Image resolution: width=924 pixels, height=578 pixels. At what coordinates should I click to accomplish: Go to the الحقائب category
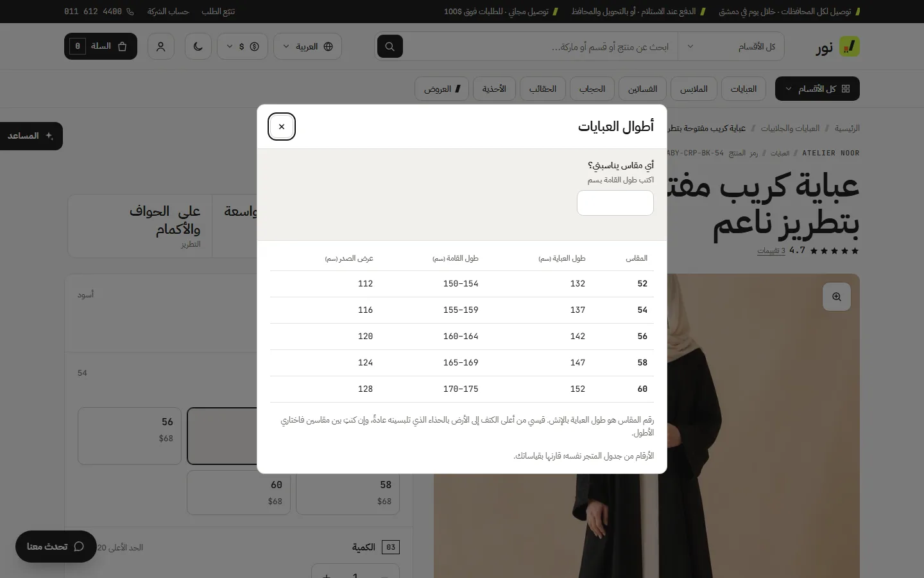pos(543,89)
